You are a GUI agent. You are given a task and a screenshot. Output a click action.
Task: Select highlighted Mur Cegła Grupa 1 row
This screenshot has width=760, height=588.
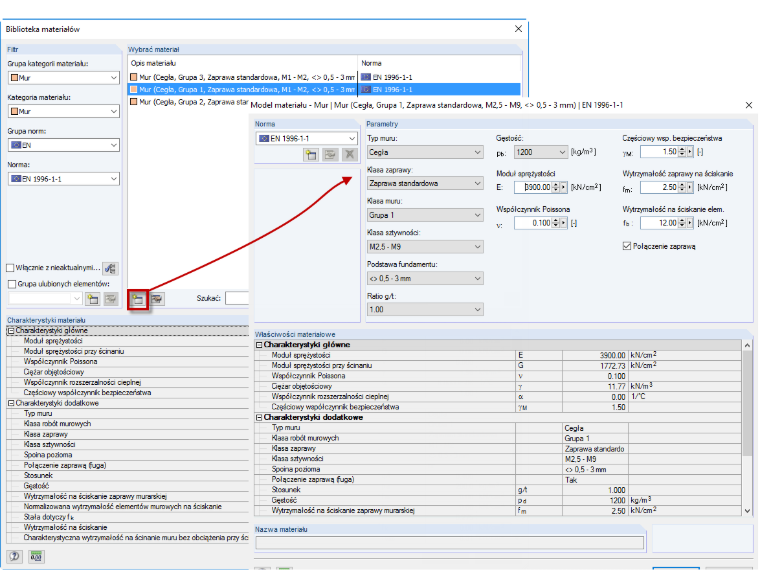point(324,89)
